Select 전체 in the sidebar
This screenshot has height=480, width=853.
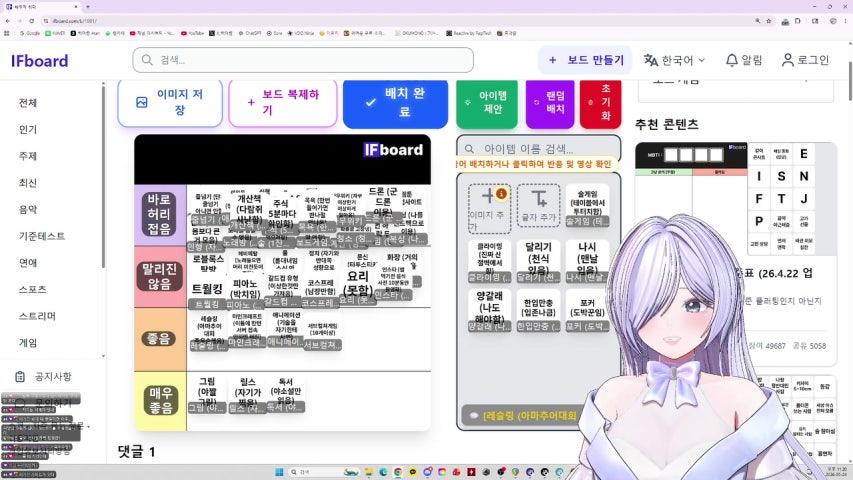[28, 103]
